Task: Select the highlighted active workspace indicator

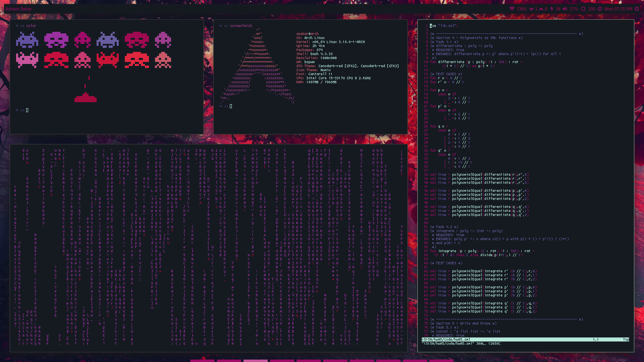Action: [x=256, y=360]
